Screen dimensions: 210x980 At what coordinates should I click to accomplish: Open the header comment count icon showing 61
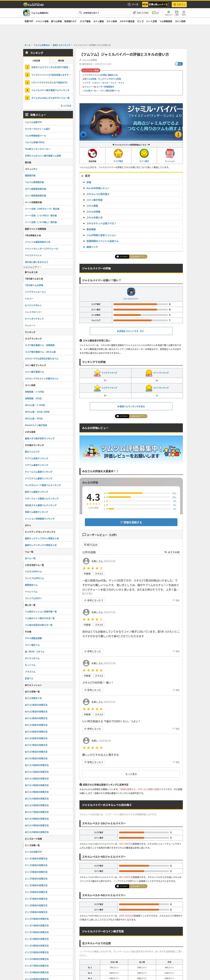[x=156, y=13]
